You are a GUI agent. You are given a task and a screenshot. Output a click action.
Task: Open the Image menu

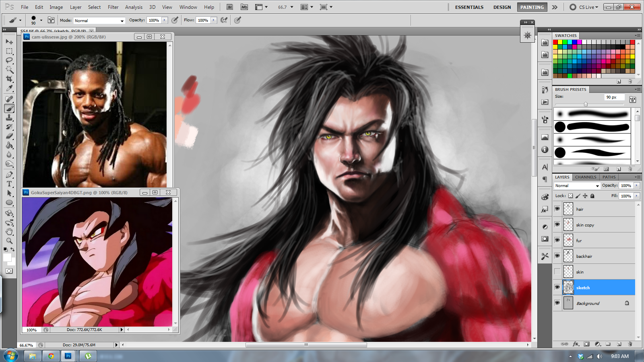click(56, 7)
